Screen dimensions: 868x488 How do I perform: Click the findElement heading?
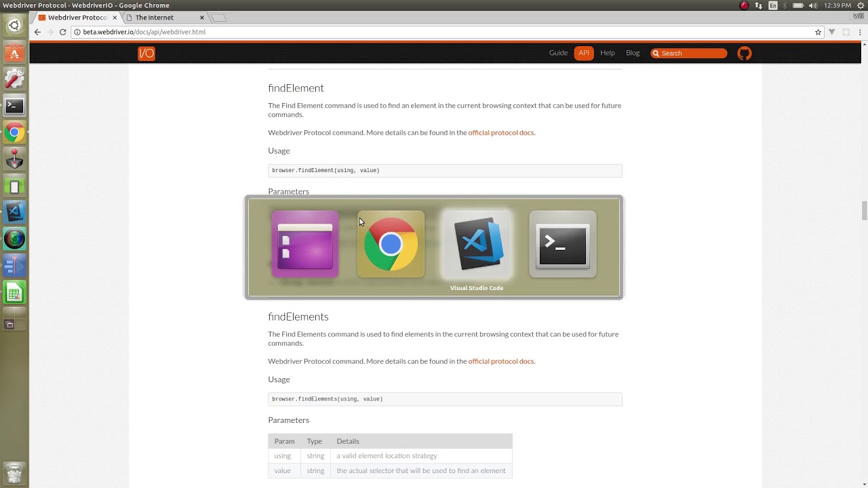296,88
